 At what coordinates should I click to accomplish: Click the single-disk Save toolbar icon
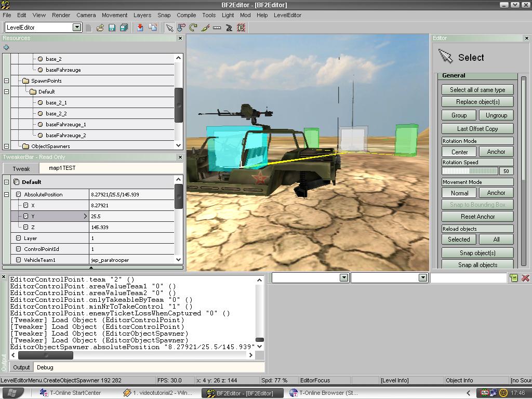point(112,28)
